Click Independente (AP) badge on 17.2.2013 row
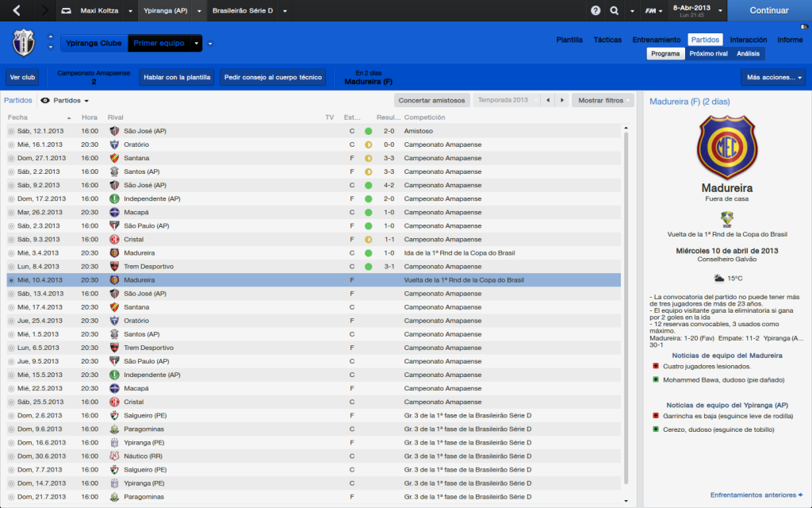Image resolution: width=812 pixels, height=508 pixels. click(x=114, y=198)
